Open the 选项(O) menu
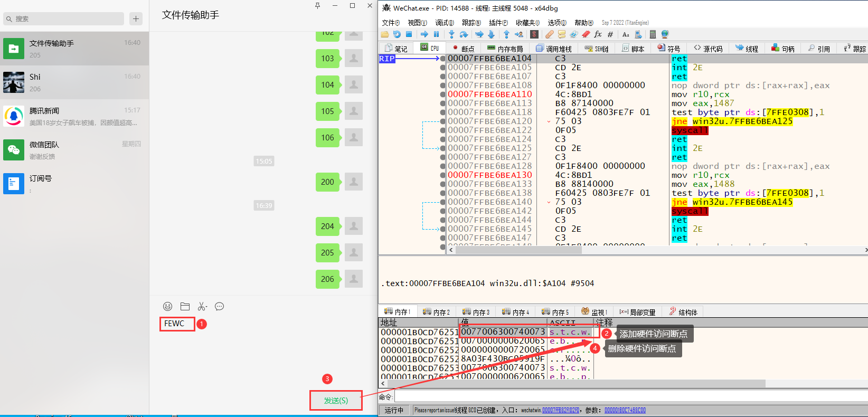868x417 pixels. [557, 23]
